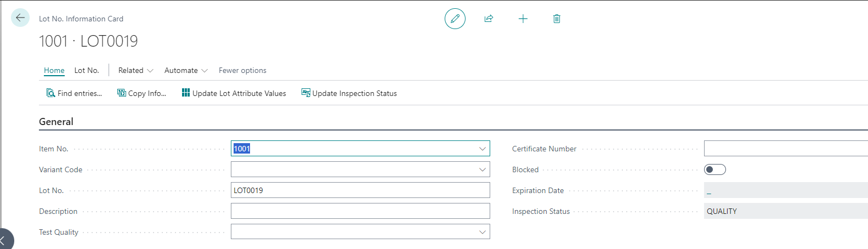Run Update Inspection Status action
The width and height of the screenshot is (868, 249).
click(x=349, y=93)
